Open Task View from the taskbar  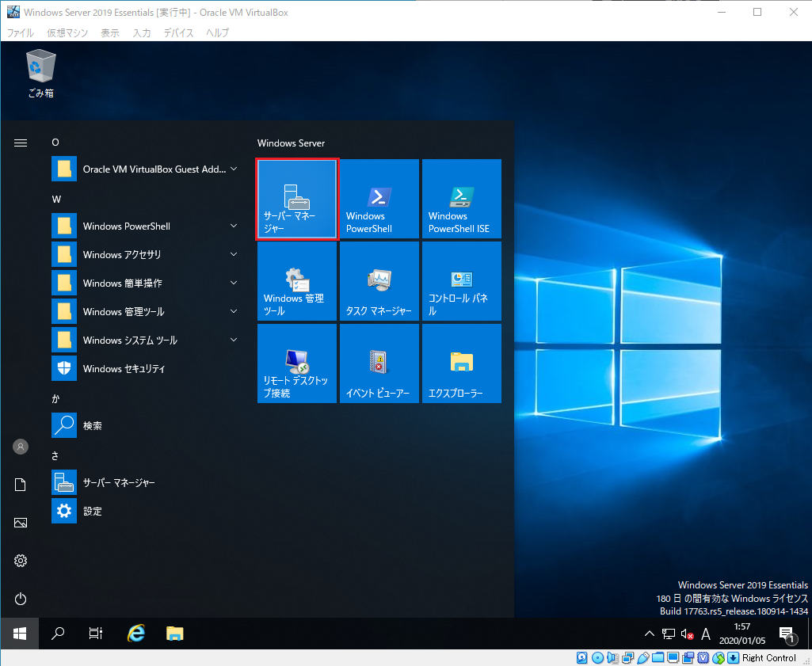tap(96, 633)
